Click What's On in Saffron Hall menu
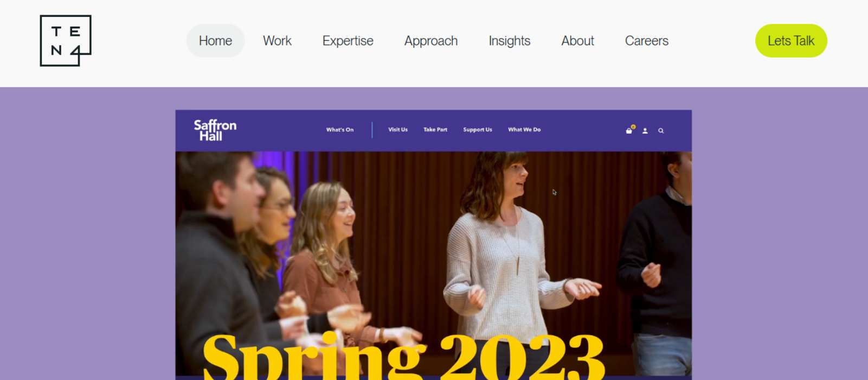The image size is (868, 380). (x=340, y=130)
